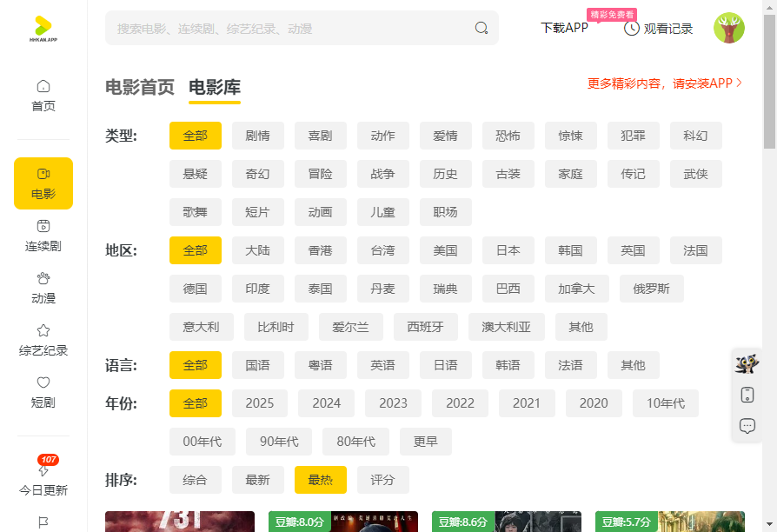Select 英语 language filter
This screenshot has height=532, width=777.
pyautogui.click(x=383, y=365)
